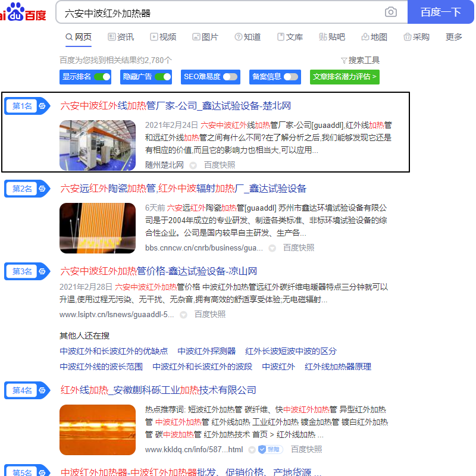The height and width of the screenshot is (476, 476).
Task: Click the 百度一下 search button
Action: [440, 12]
